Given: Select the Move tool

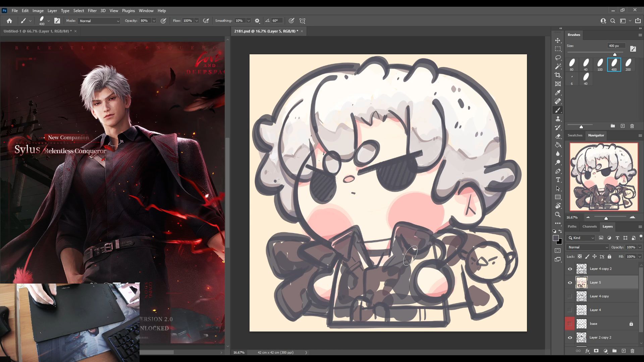Looking at the screenshot, I should [x=558, y=40].
